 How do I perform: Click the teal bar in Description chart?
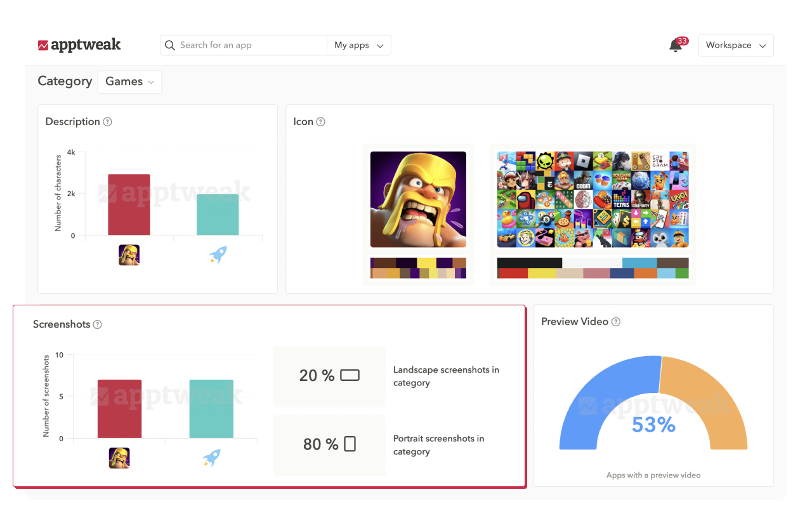click(218, 215)
